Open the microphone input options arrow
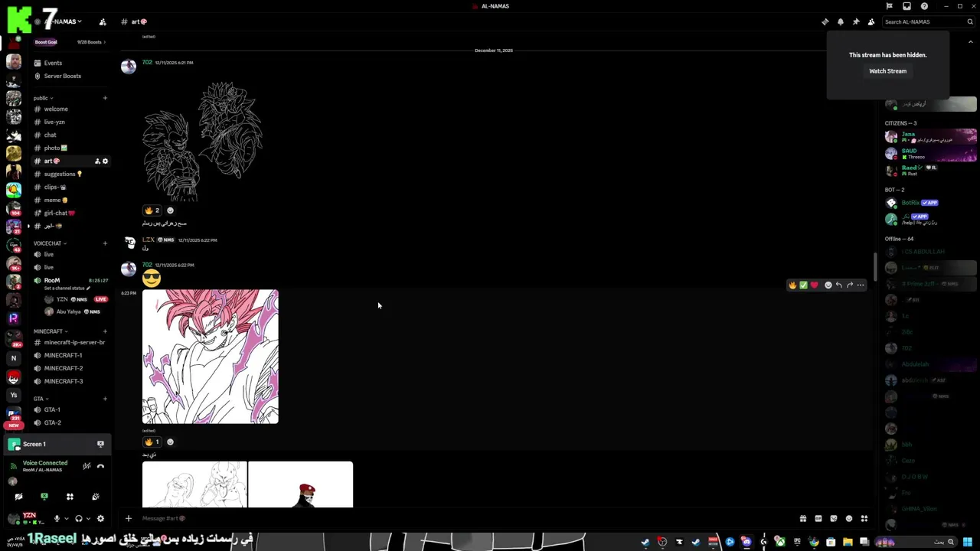The image size is (980, 551). 66,519
